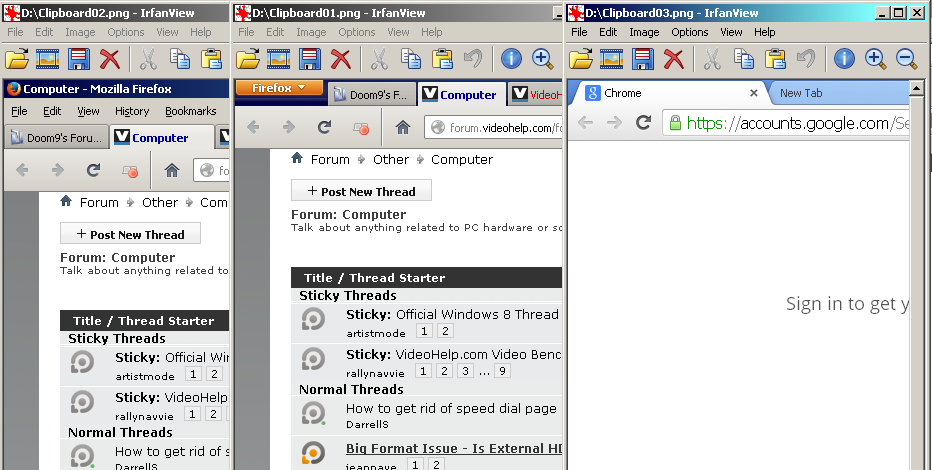The height and width of the screenshot is (470, 932).
Task: Open file icon in Clipboard03 IrfanView toolbar
Action: coord(581,59)
